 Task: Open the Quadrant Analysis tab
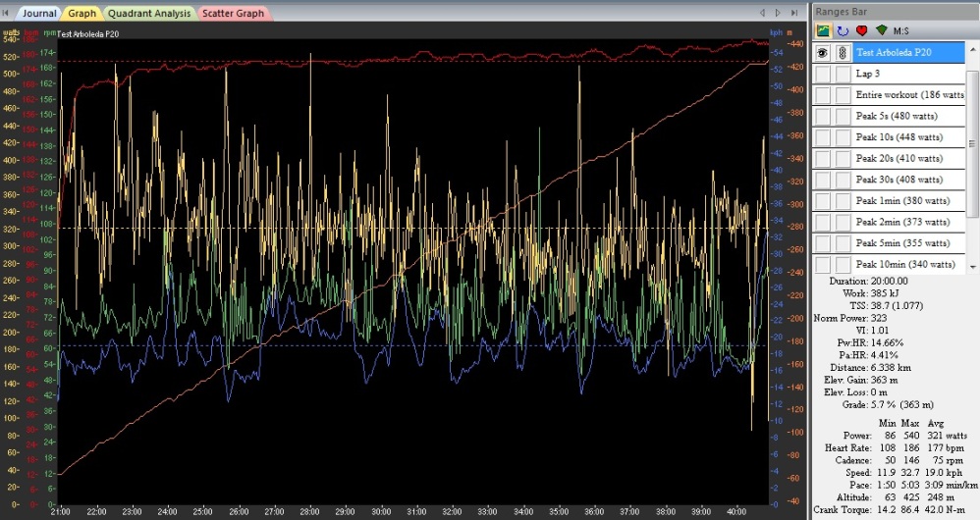[x=147, y=14]
